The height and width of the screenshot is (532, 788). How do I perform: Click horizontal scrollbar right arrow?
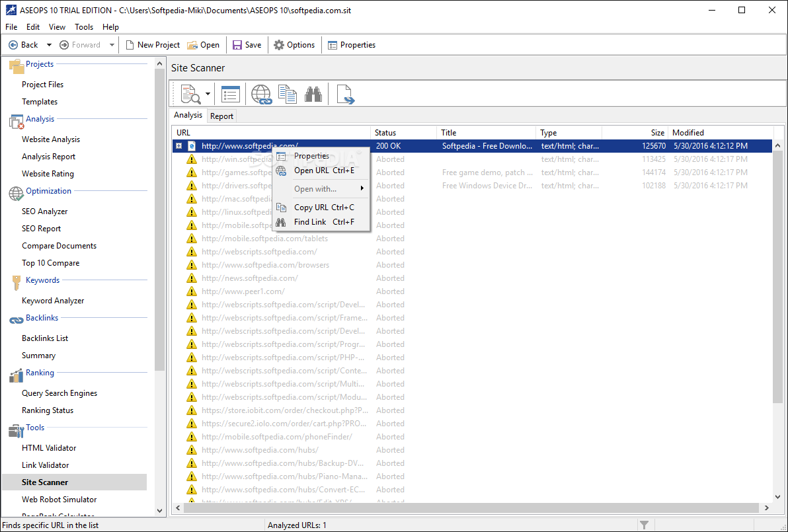(767, 508)
